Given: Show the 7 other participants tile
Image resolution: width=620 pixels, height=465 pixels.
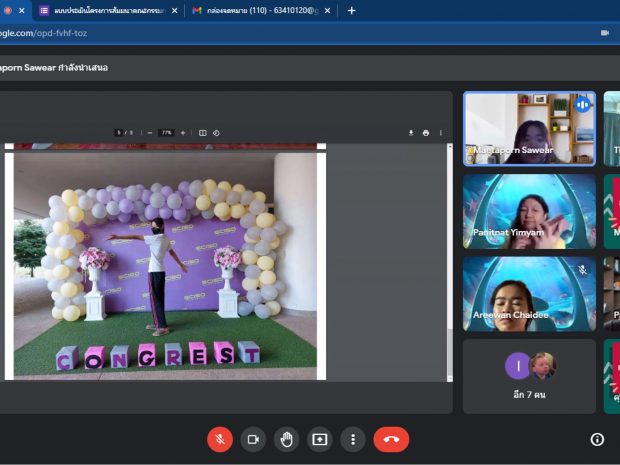Looking at the screenshot, I should click(529, 375).
